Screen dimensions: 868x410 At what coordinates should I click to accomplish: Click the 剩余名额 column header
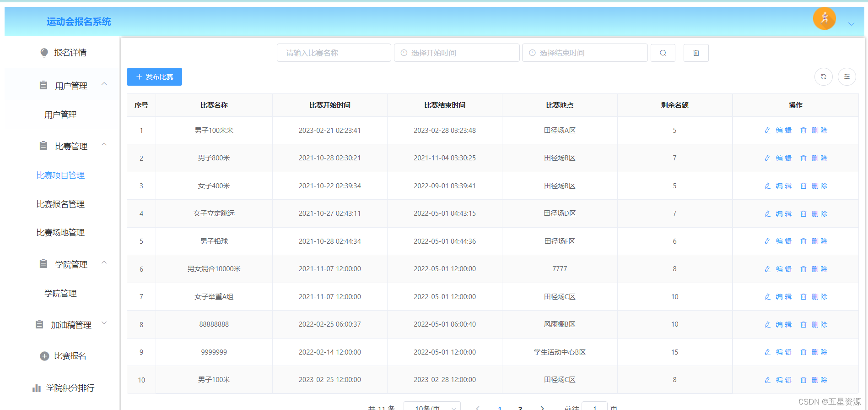[x=675, y=105]
